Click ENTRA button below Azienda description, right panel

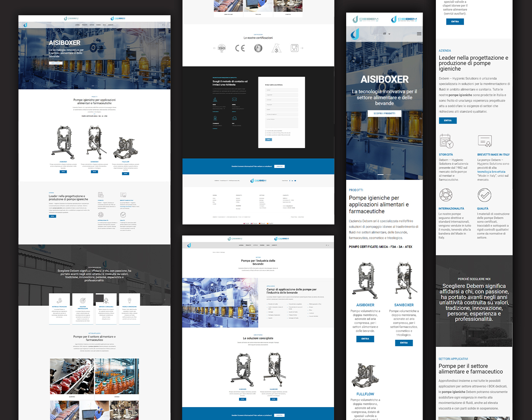(x=448, y=121)
